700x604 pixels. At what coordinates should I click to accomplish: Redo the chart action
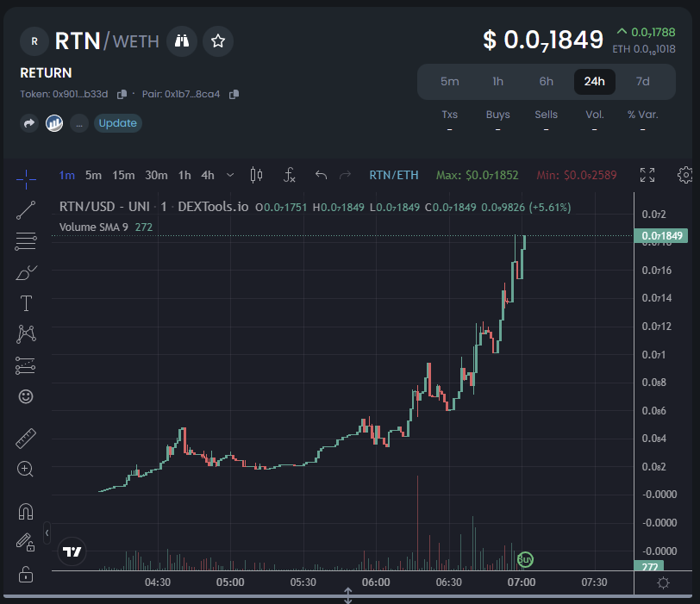(345, 175)
